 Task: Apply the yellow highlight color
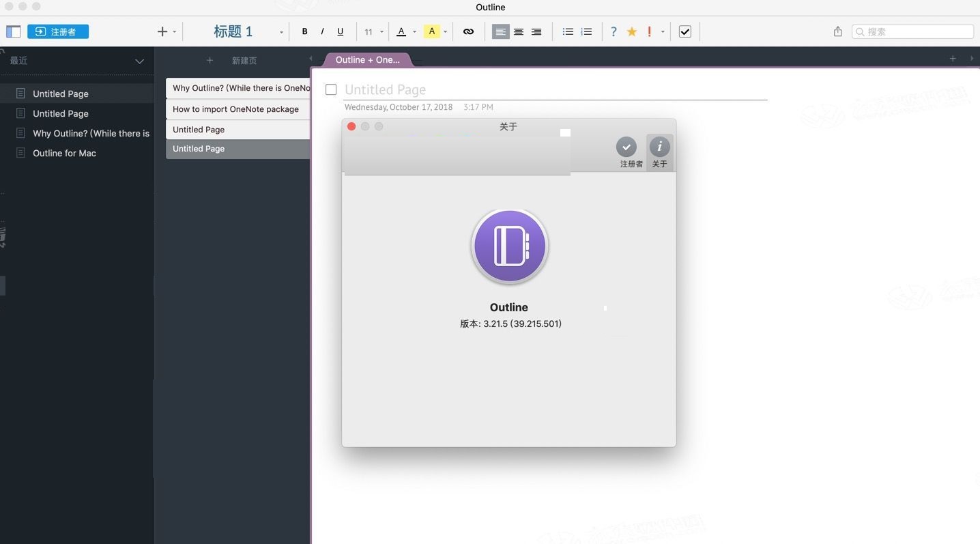tap(432, 31)
